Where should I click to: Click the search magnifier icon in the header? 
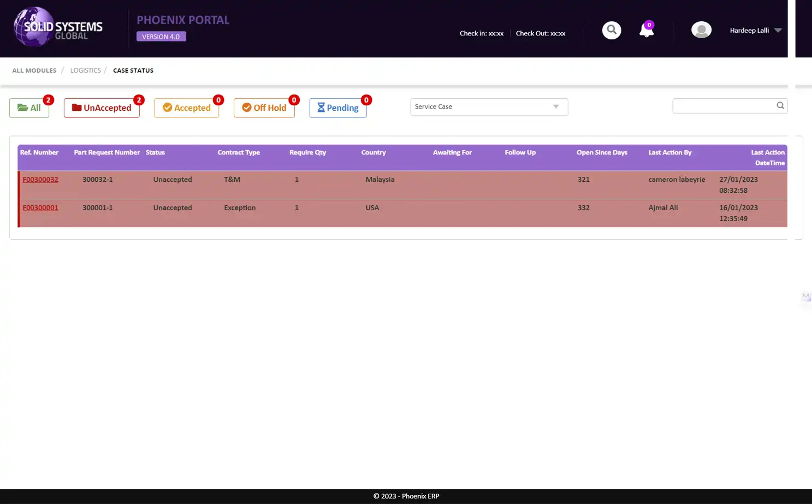pos(611,30)
